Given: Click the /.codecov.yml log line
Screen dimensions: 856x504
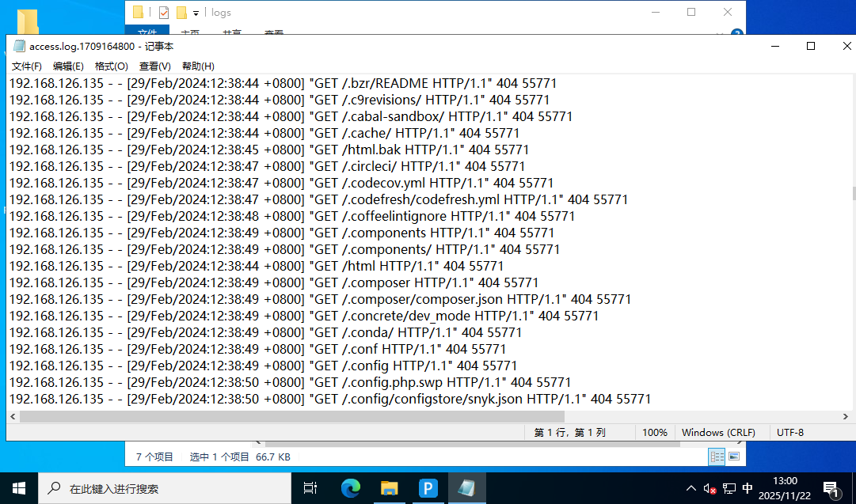Looking at the screenshot, I should pos(281,183).
